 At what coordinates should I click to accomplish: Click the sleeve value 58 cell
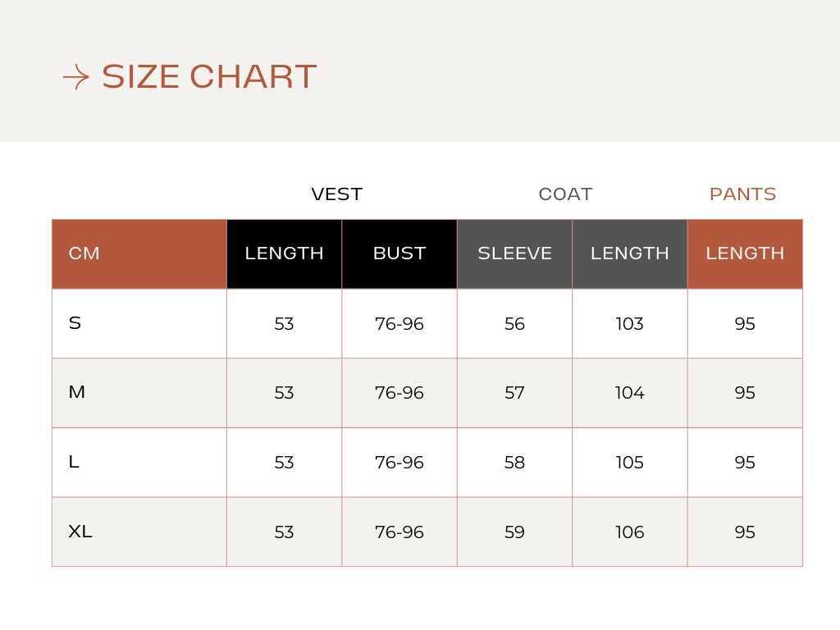(x=514, y=463)
